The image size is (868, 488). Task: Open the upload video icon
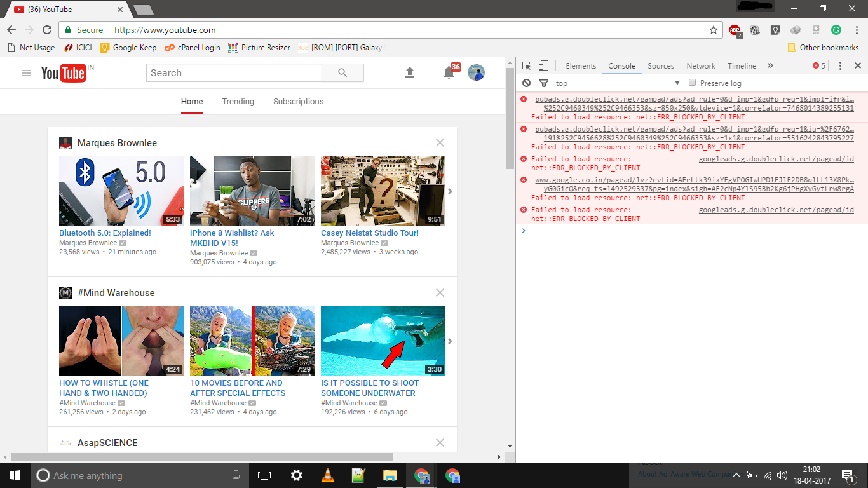(410, 72)
